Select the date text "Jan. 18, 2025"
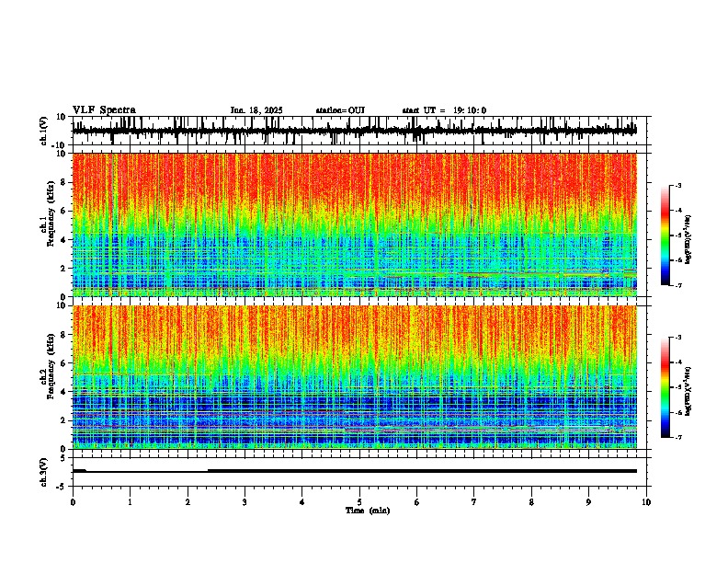 (256, 110)
